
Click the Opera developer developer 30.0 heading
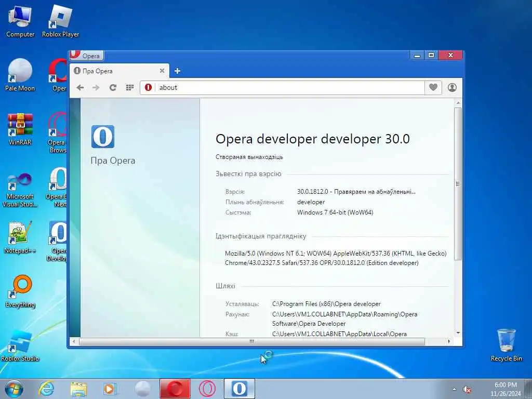(x=312, y=139)
